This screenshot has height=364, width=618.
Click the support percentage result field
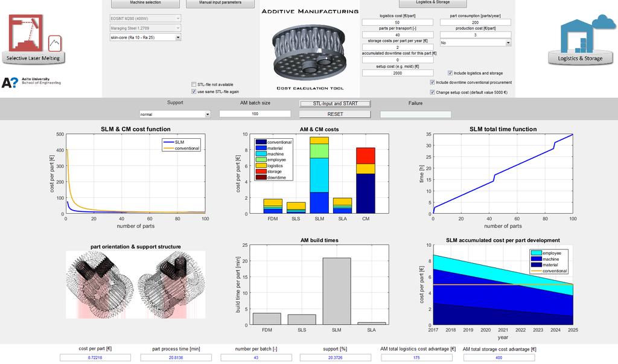point(335,358)
